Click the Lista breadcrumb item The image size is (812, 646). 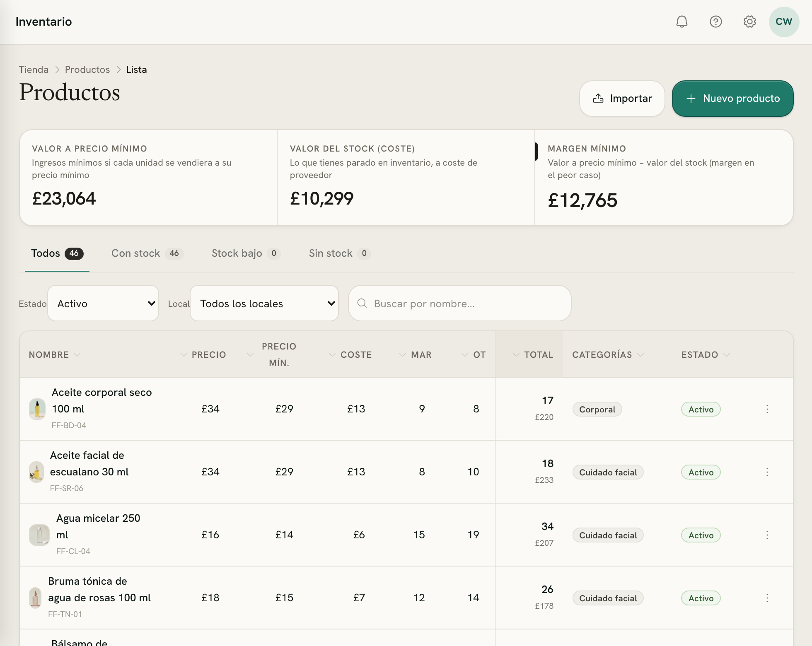tap(136, 70)
